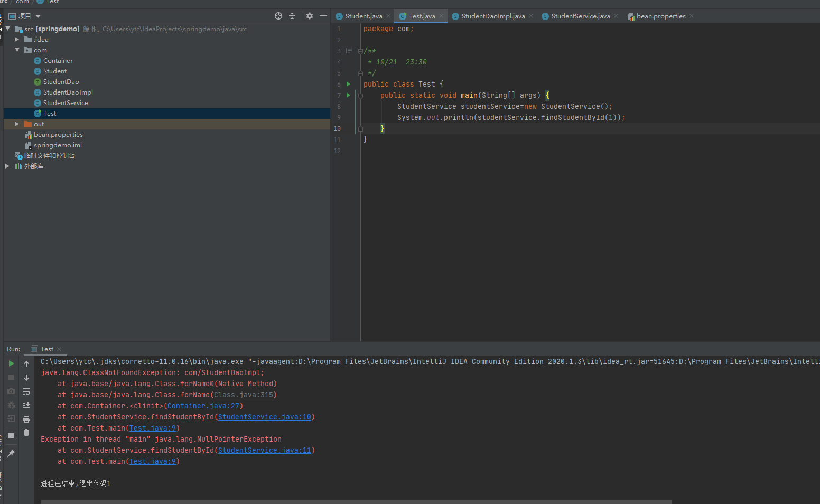Expand the external libraries node
Viewport: 820px width, 504px height.
pyautogui.click(x=7, y=166)
